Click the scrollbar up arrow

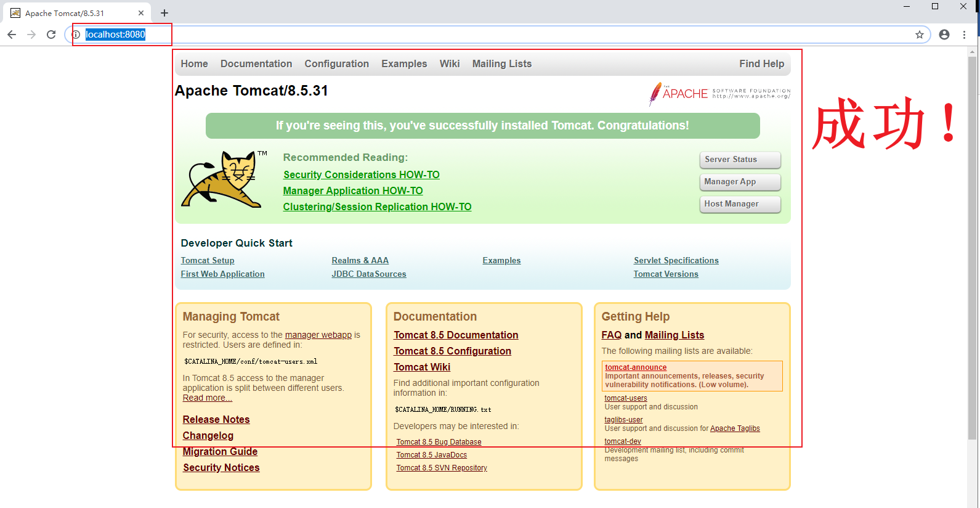click(972, 51)
